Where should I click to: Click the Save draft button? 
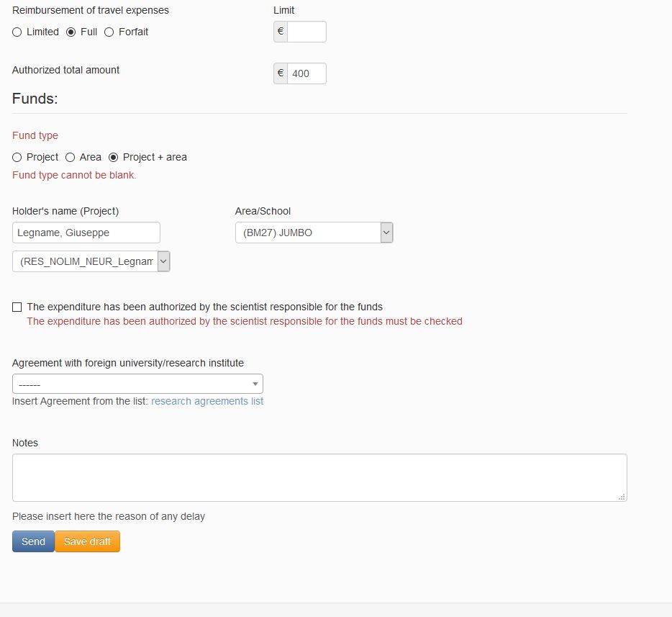pos(88,541)
